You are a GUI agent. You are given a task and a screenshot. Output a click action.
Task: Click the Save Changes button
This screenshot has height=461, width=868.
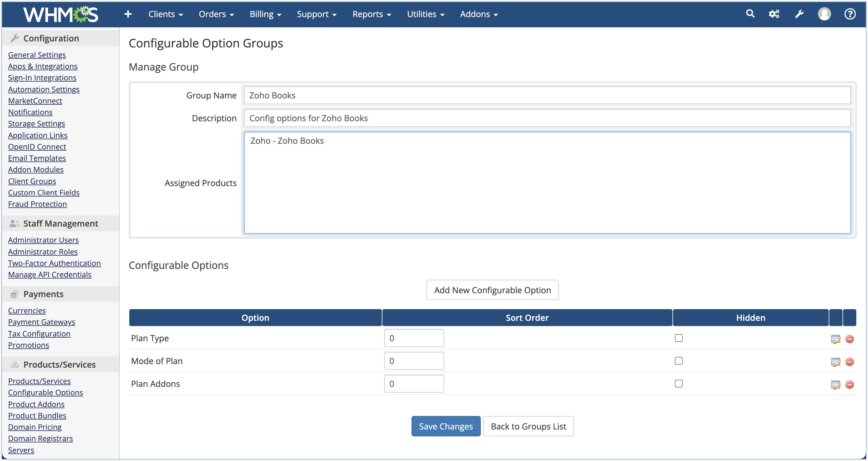(x=446, y=426)
